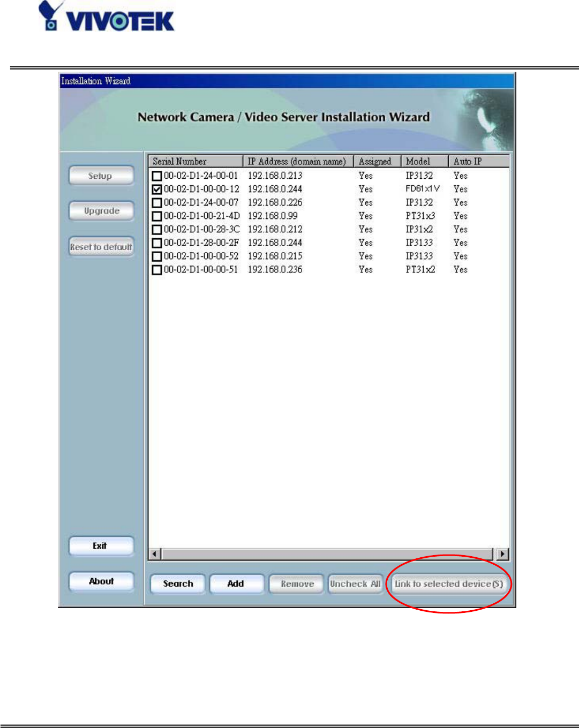The width and height of the screenshot is (579, 728).
Task: Enable checkbox for 00-02-D1-00-28-3C
Action: [157, 230]
